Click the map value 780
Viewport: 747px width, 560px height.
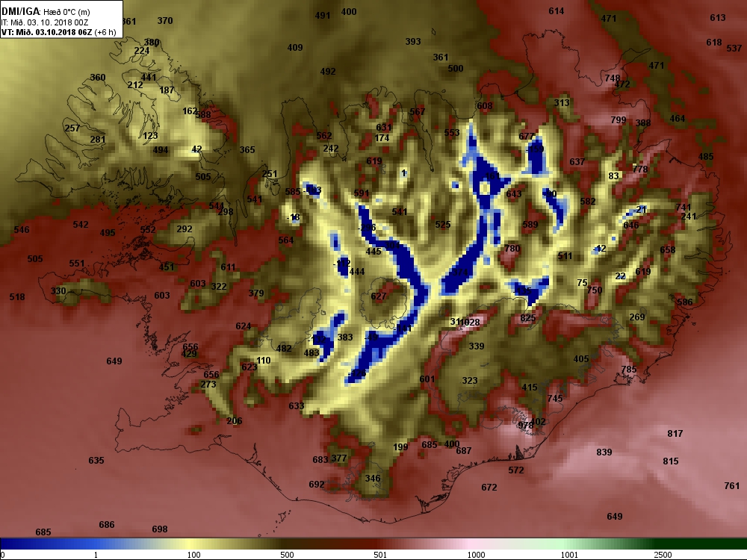pos(512,248)
